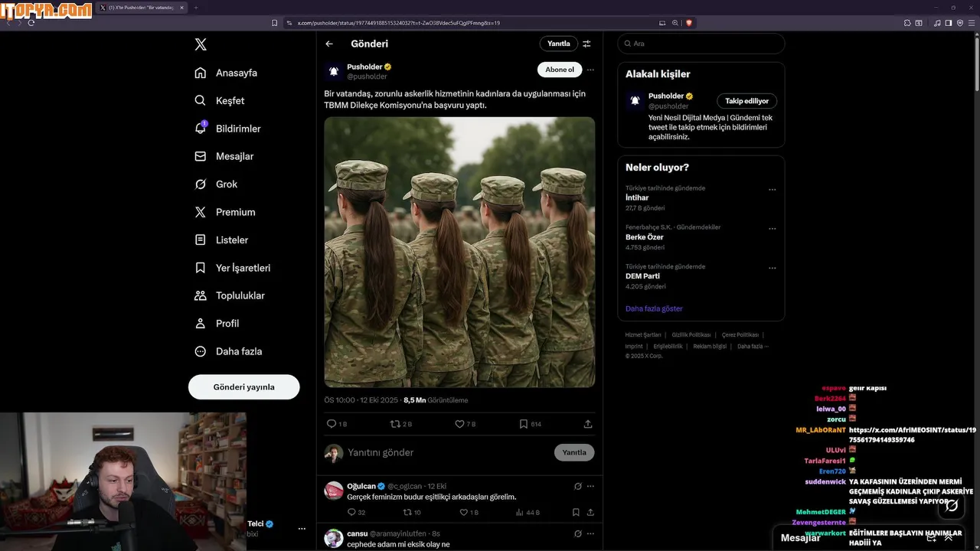
Task: Close the X Pusholder browser tab
Action: [x=181, y=8]
